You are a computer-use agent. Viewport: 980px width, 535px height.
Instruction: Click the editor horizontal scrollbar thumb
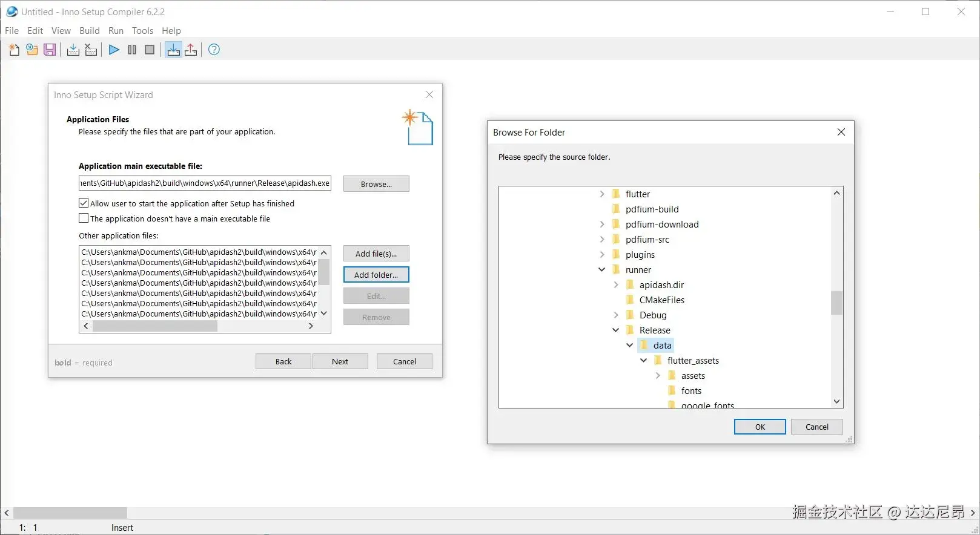pos(70,513)
